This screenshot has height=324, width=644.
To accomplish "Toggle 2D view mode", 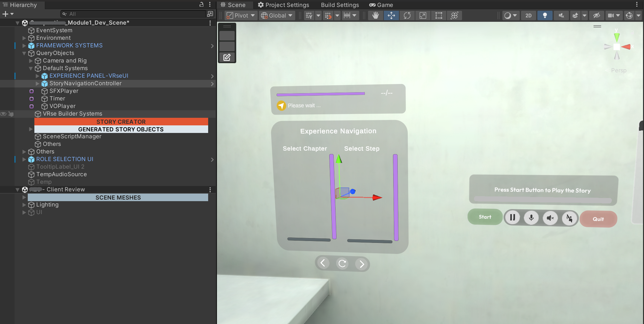I will pyautogui.click(x=528, y=15).
